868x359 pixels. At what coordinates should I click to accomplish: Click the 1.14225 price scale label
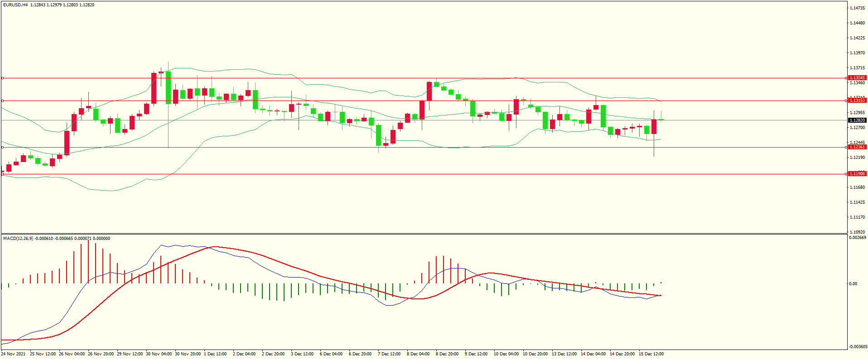click(857, 38)
